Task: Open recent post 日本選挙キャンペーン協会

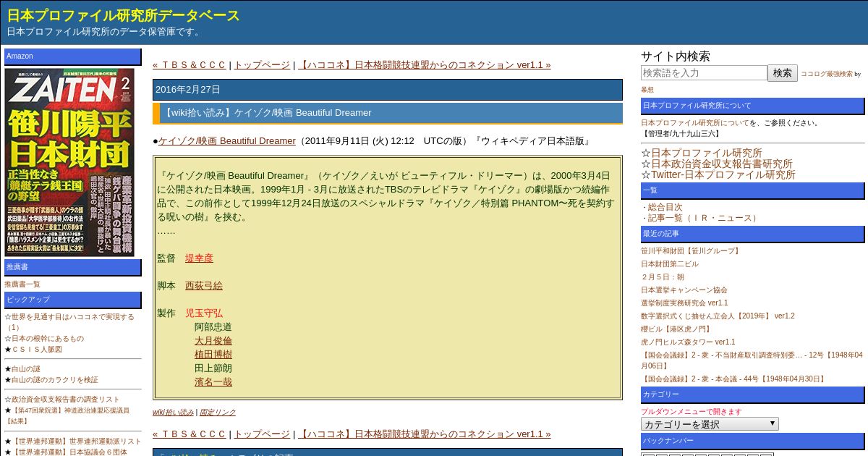Action: 684,290
